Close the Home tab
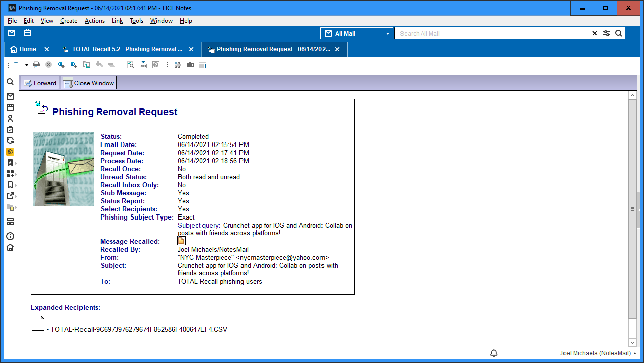Image resolution: width=644 pixels, height=363 pixels. 47,49
